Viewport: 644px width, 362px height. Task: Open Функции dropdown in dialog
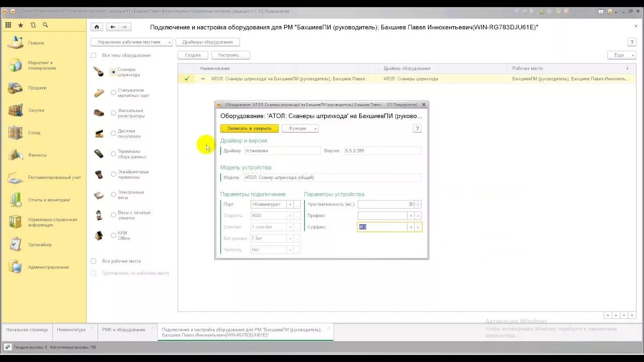click(x=300, y=128)
